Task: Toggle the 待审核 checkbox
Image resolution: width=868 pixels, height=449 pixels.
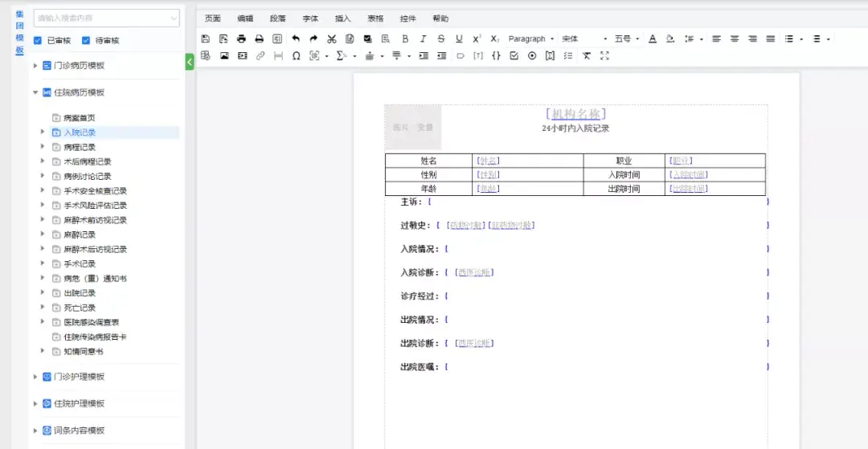Action: tap(86, 40)
